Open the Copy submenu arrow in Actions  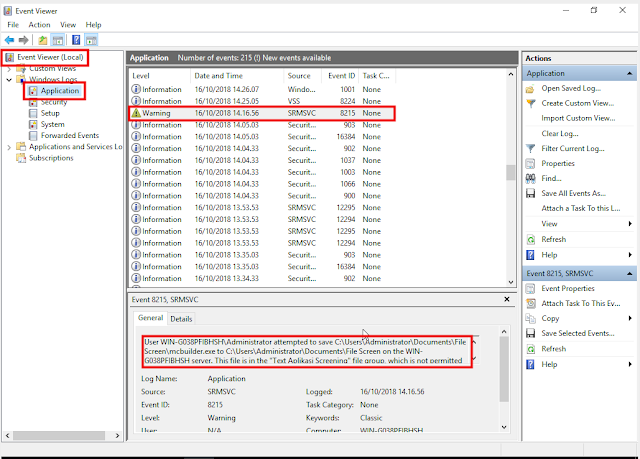coord(630,318)
